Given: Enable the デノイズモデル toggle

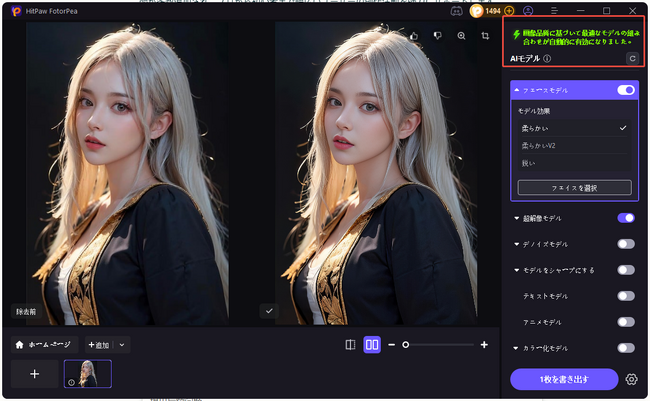Looking at the screenshot, I should pyautogui.click(x=626, y=243).
